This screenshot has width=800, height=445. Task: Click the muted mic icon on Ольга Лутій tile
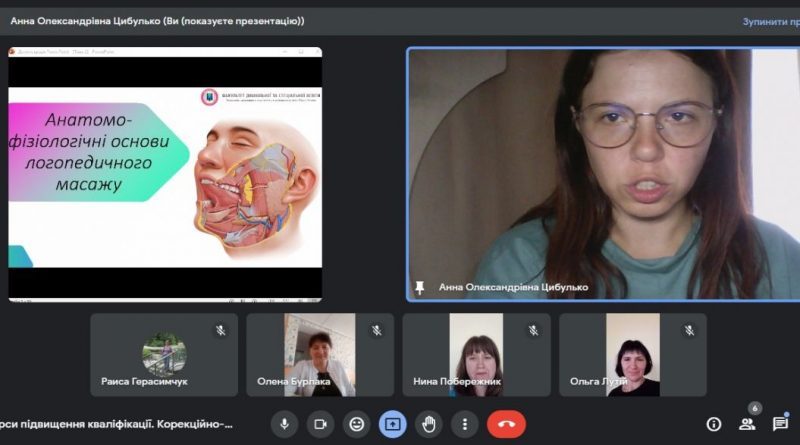(689, 331)
